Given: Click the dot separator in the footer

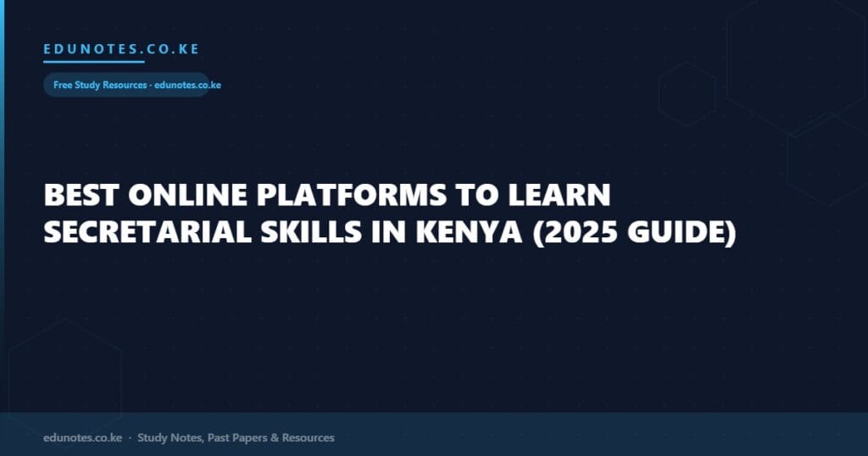Looking at the screenshot, I should tap(130, 438).
